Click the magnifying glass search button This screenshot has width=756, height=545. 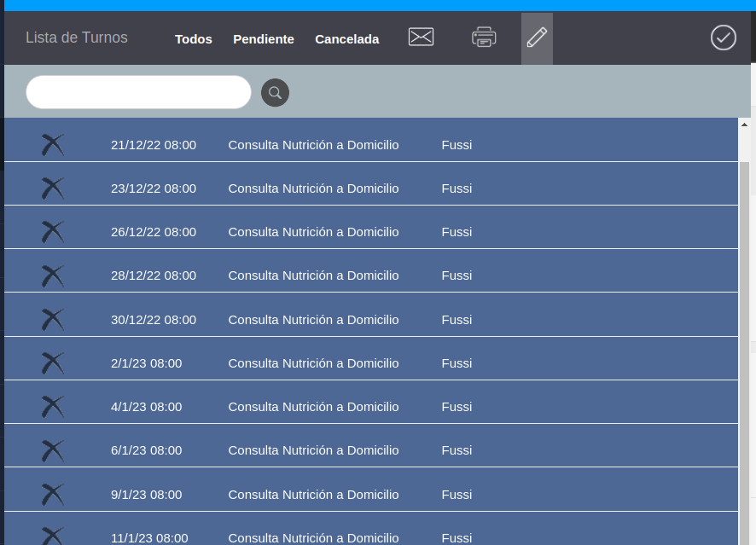[275, 92]
